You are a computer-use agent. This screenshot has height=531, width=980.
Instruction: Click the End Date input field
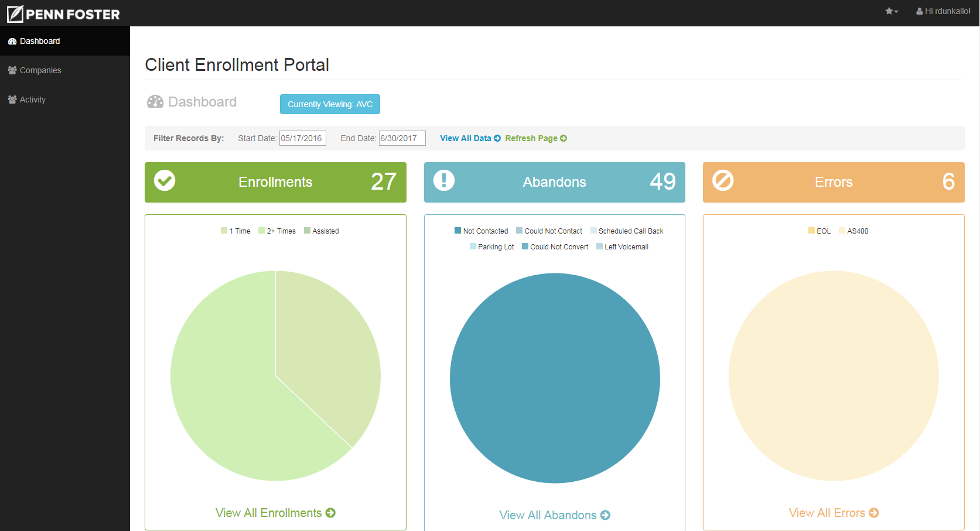click(402, 138)
